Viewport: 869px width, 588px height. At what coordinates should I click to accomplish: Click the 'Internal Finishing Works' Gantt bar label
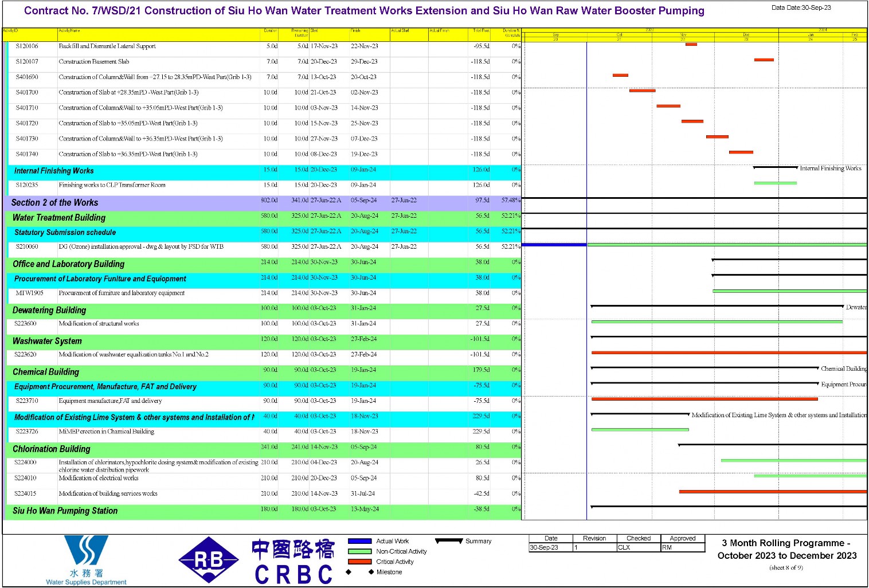pos(831,169)
